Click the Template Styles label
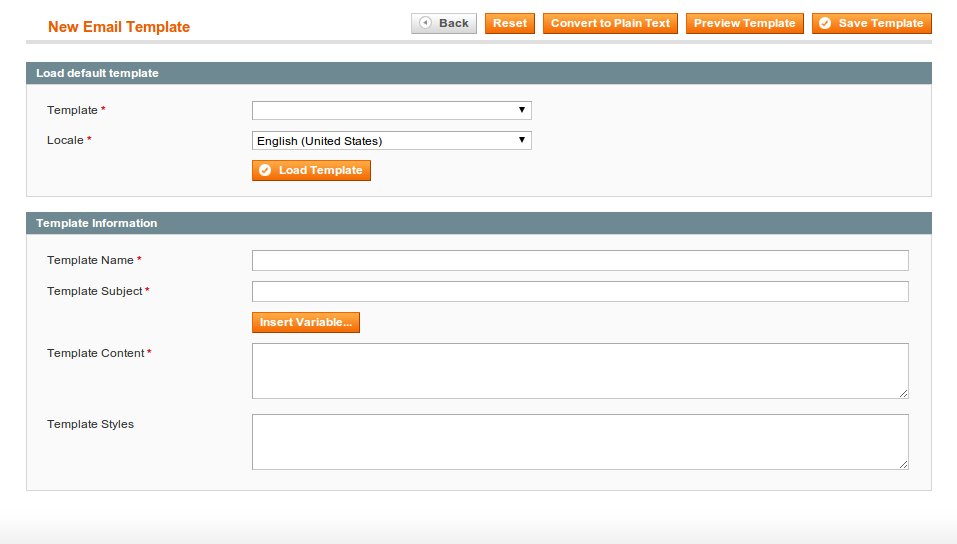The height and width of the screenshot is (544, 957). point(90,424)
